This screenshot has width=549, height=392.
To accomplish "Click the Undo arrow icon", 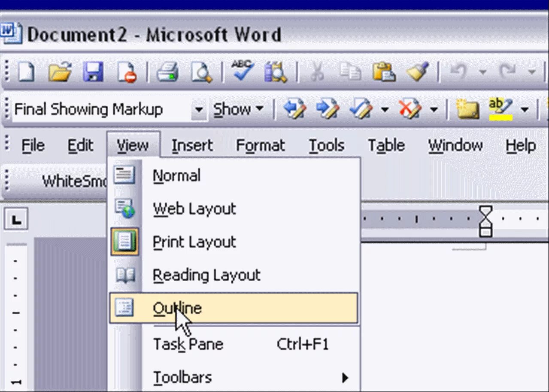I will click(459, 72).
